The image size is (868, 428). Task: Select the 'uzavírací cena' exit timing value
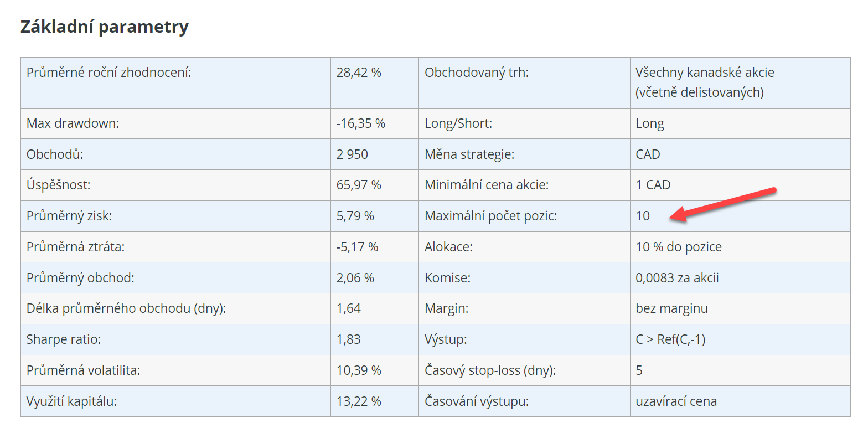[x=676, y=401]
